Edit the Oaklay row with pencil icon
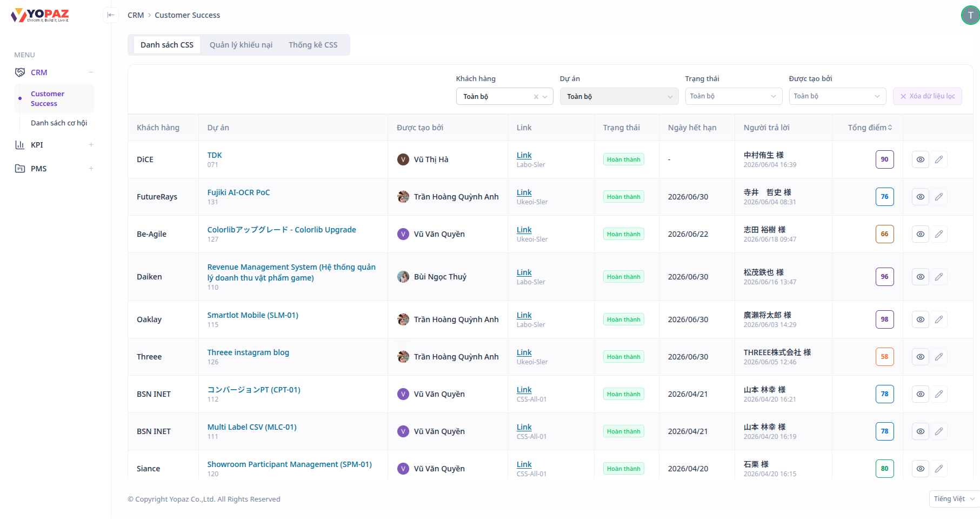The width and height of the screenshot is (980, 520). (939, 319)
